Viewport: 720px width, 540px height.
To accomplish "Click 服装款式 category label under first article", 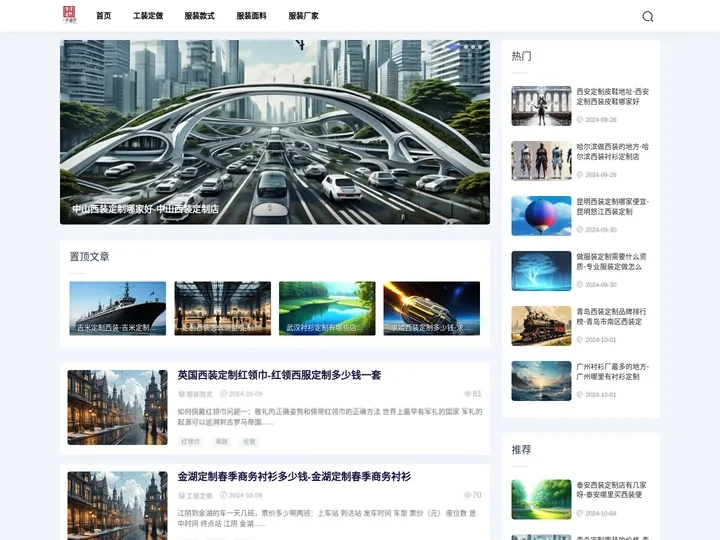I will [199, 394].
